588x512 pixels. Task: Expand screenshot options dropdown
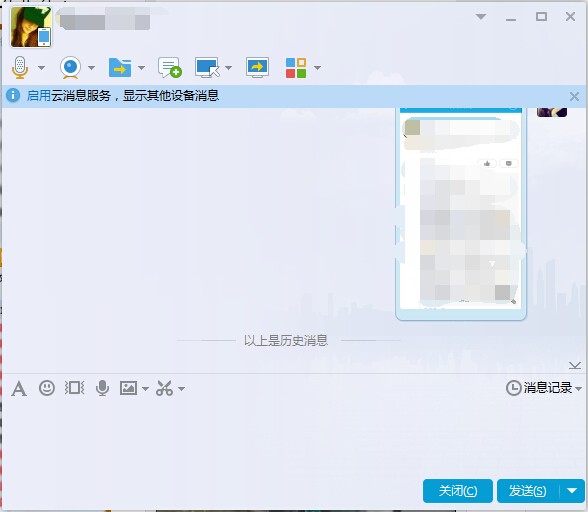[x=182, y=389]
